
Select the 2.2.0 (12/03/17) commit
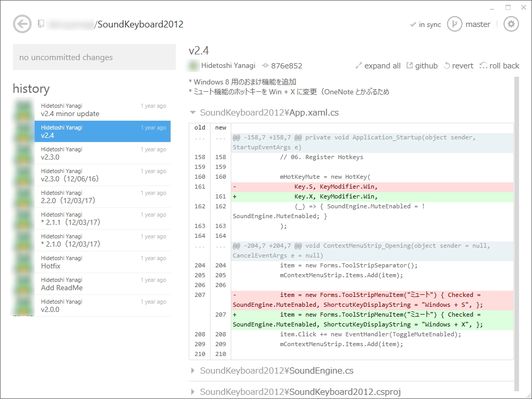[x=103, y=196]
